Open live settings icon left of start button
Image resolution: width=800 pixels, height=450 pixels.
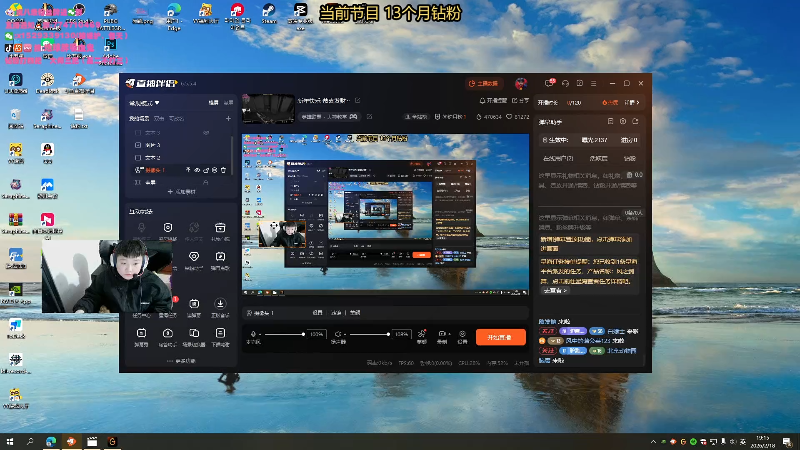[462, 334]
